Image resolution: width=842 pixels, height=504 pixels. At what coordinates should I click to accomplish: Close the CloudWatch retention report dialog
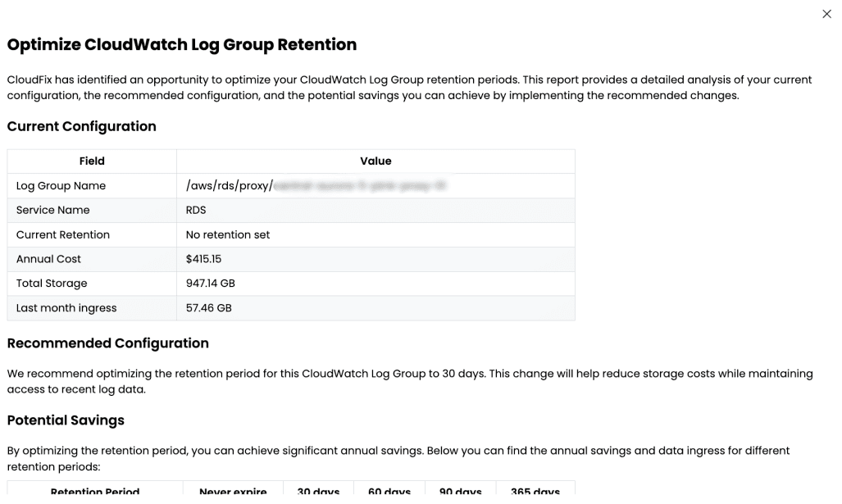[826, 14]
